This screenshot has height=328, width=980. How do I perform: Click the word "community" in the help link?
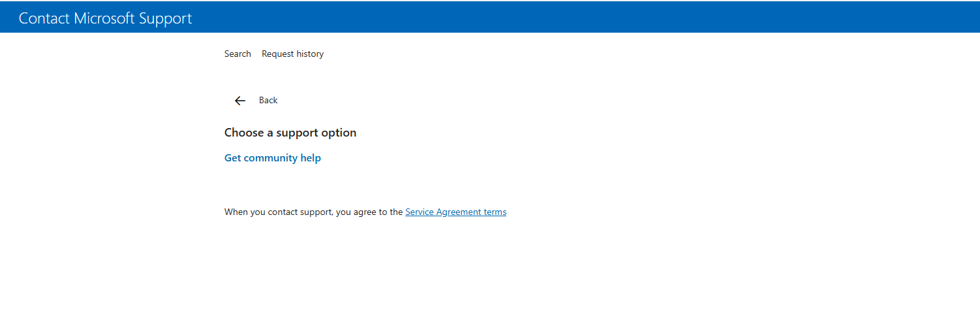tap(271, 158)
